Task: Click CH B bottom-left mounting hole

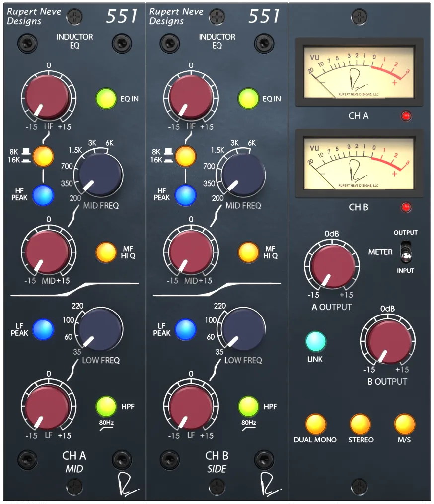Action: coord(170,460)
